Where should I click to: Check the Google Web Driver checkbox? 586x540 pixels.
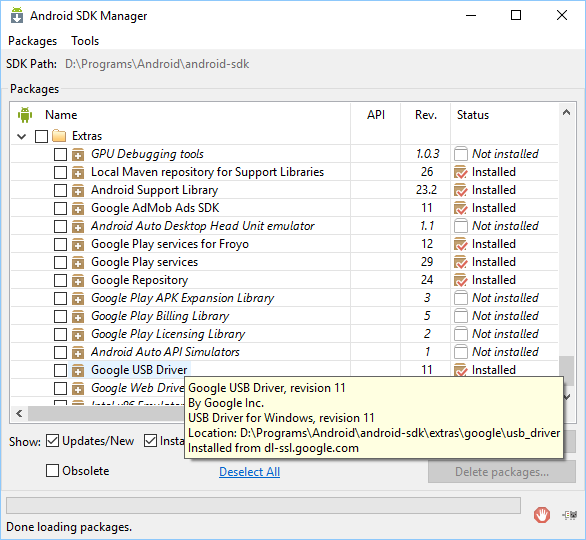coord(60,388)
